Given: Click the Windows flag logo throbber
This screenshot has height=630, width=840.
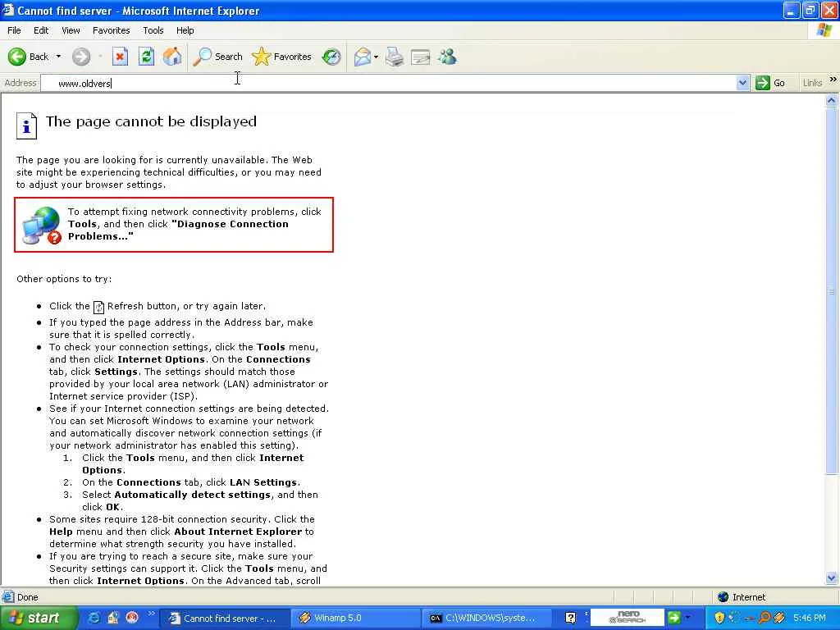Looking at the screenshot, I should [x=825, y=30].
